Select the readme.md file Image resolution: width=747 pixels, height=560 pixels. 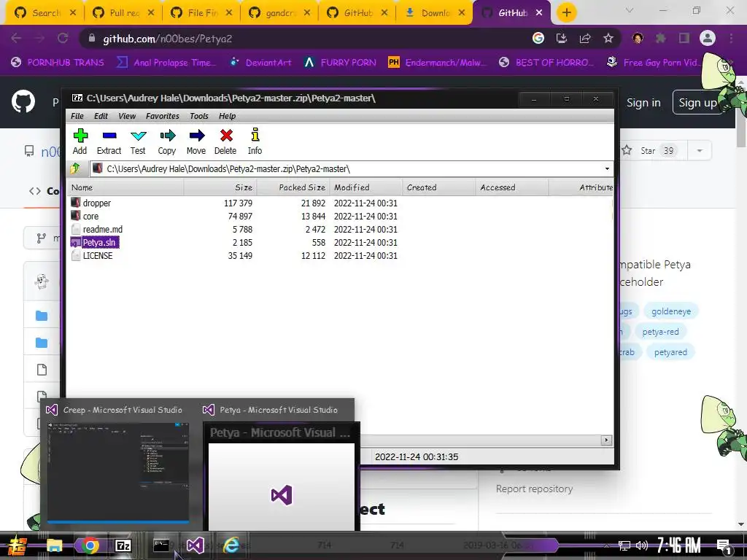click(102, 230)
